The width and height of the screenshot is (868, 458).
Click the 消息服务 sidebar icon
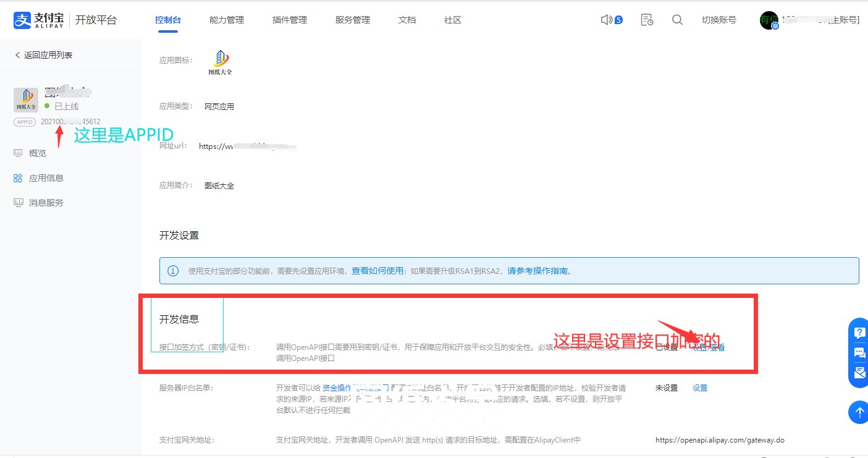click(18, 203)
